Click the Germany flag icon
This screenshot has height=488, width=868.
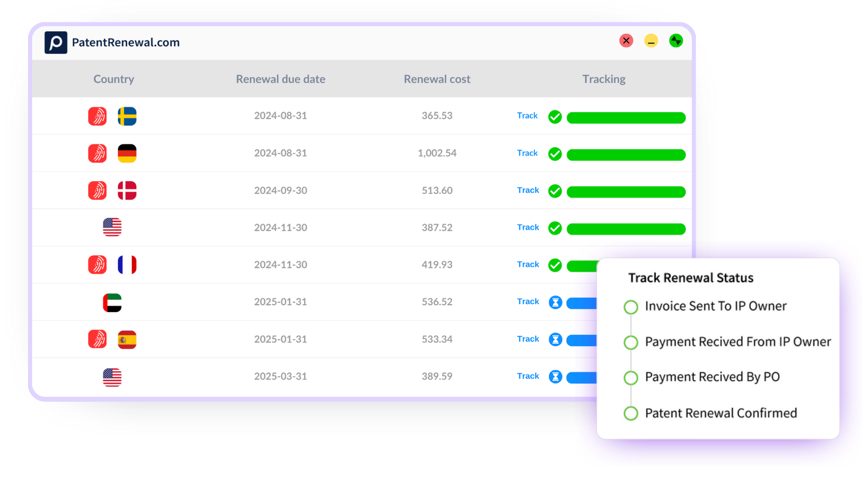pos(127,153)
